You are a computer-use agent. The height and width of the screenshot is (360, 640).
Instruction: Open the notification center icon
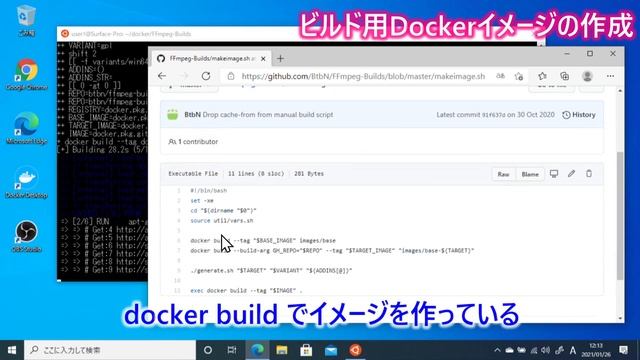coord(623,350)
